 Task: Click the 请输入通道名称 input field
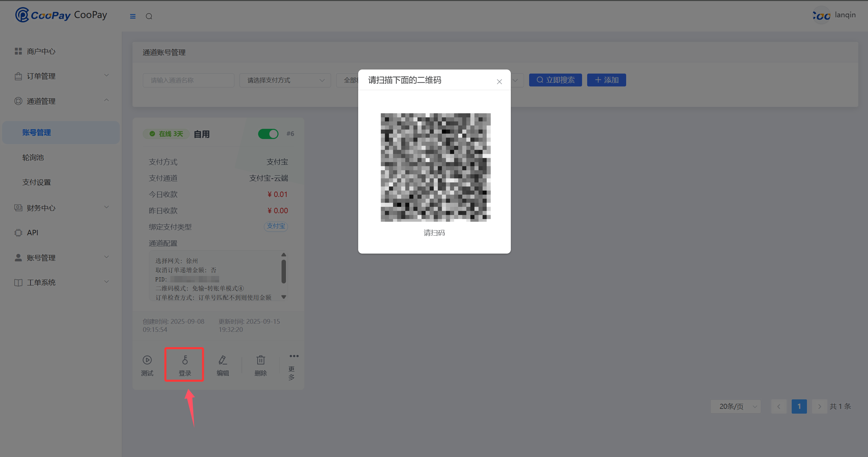pyautogui.click(x=188, y=80)
